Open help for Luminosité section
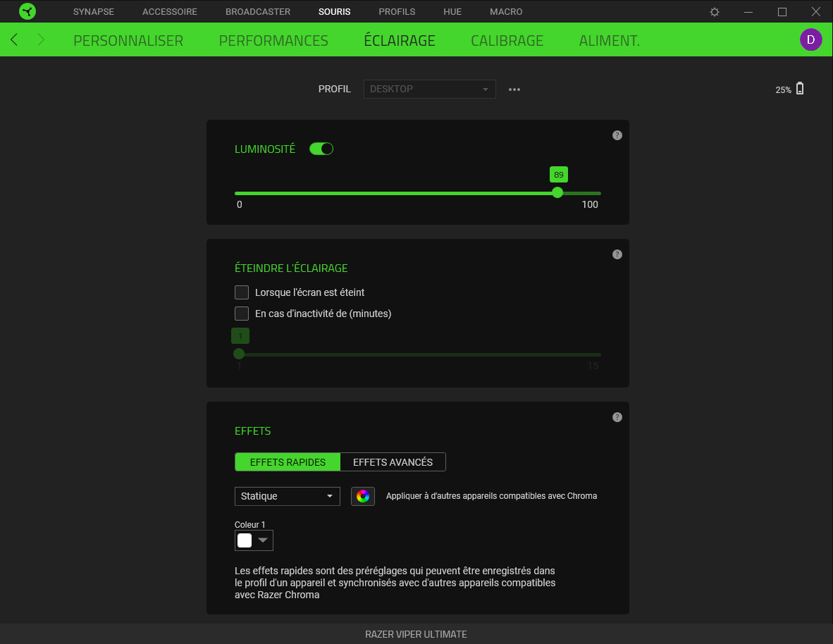 (617, 135)
